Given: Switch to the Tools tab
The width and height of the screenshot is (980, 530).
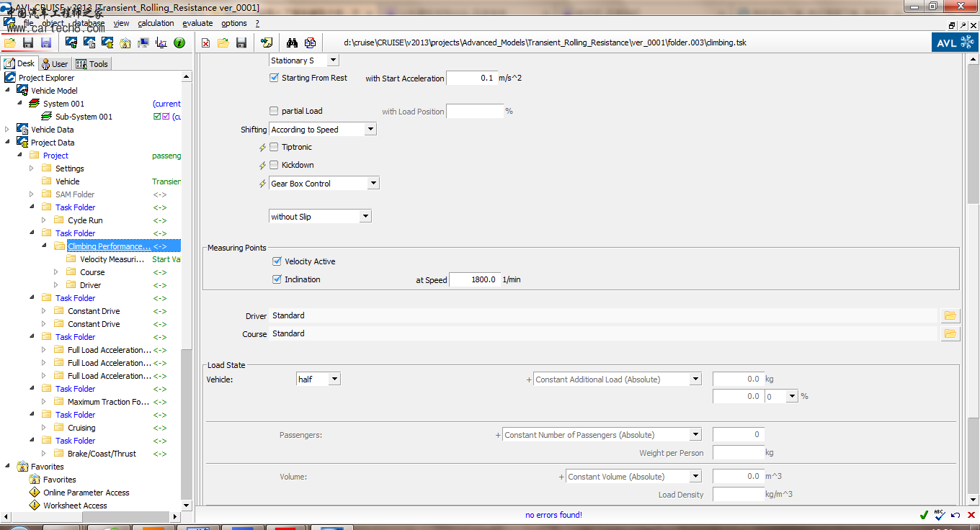Looking at the screenshot, I should [x=92, y=63].
